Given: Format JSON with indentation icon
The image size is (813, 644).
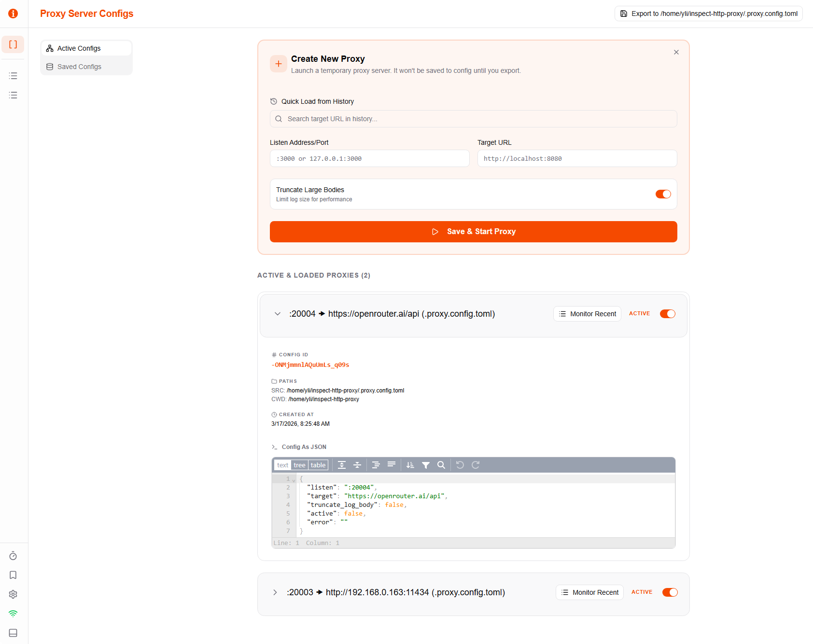Looking at the screenshot, I should 376,465.
